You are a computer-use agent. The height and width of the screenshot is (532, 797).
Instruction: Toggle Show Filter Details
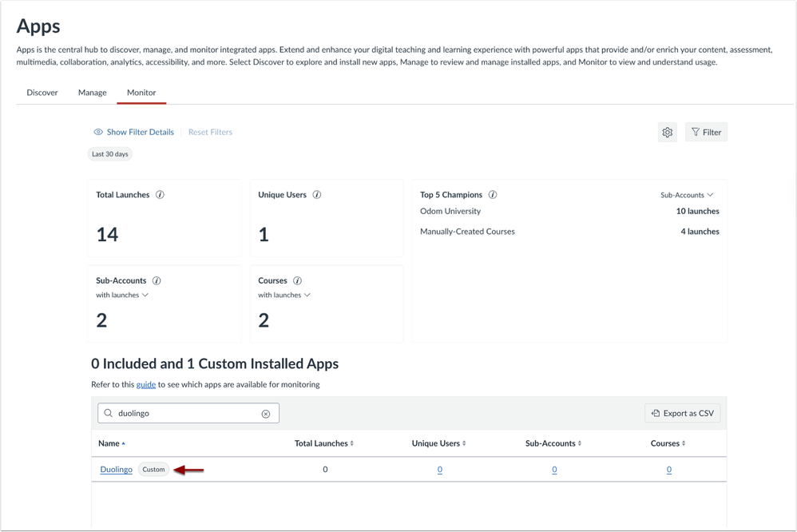pyautogui.click(x=133, y=133)
